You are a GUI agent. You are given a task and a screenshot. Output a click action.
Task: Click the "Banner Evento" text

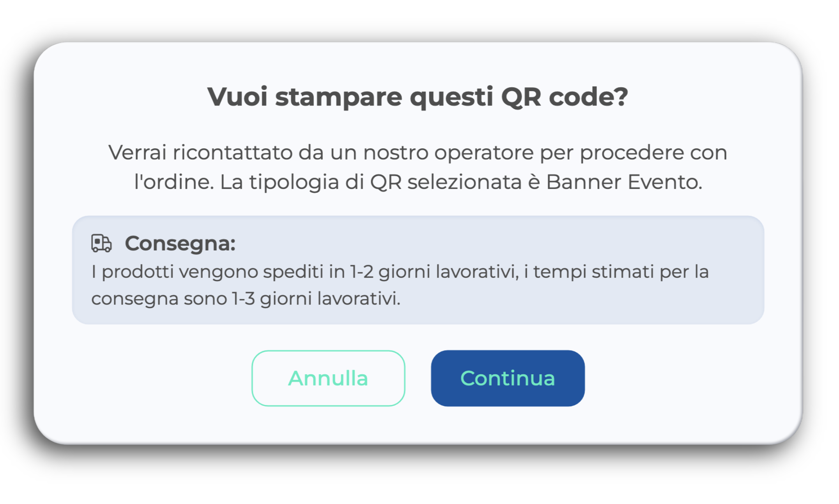pos(624,182)
